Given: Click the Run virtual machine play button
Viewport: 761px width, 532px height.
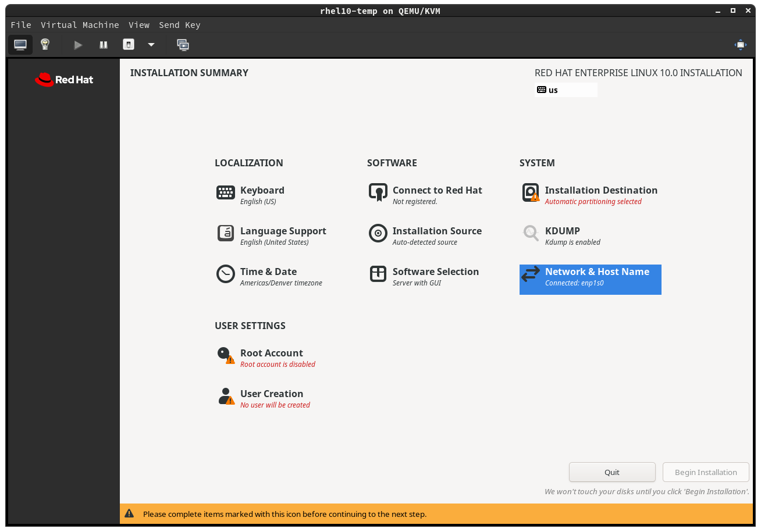Looking at the screenshot, I should coord(78,45).
